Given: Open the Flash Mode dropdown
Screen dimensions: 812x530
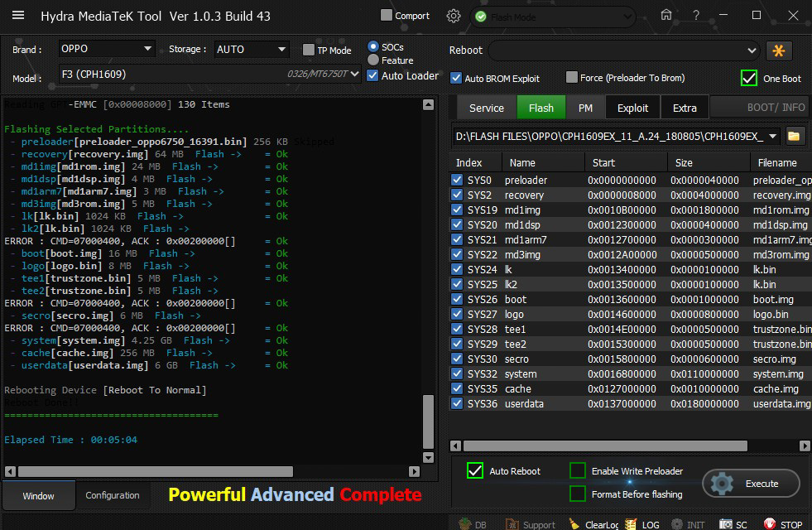Looking at the screenshot, I should pyautogui.click(x=553, y=17).
